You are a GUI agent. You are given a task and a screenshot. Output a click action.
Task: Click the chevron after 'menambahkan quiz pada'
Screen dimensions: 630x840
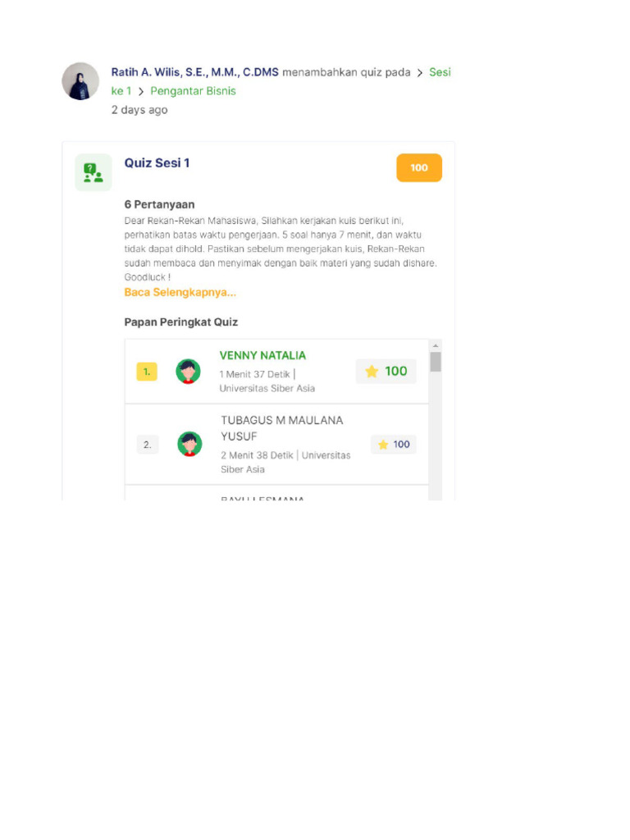420,72
